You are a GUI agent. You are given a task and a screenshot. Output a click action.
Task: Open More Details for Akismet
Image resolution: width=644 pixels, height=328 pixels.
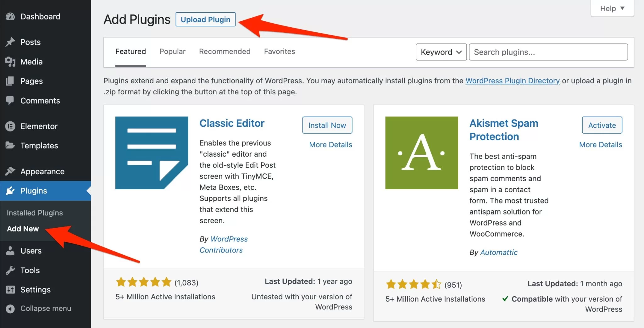pos(601,145)
